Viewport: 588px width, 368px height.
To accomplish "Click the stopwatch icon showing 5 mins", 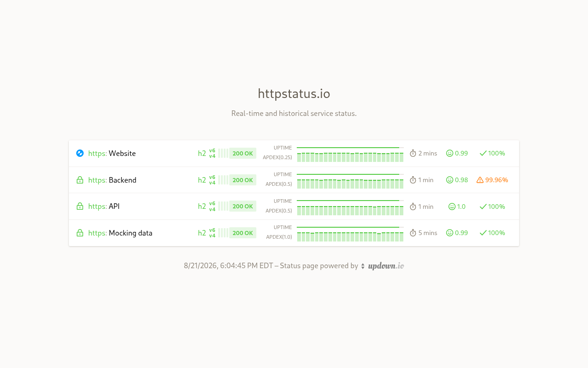I will coord(413,233).
